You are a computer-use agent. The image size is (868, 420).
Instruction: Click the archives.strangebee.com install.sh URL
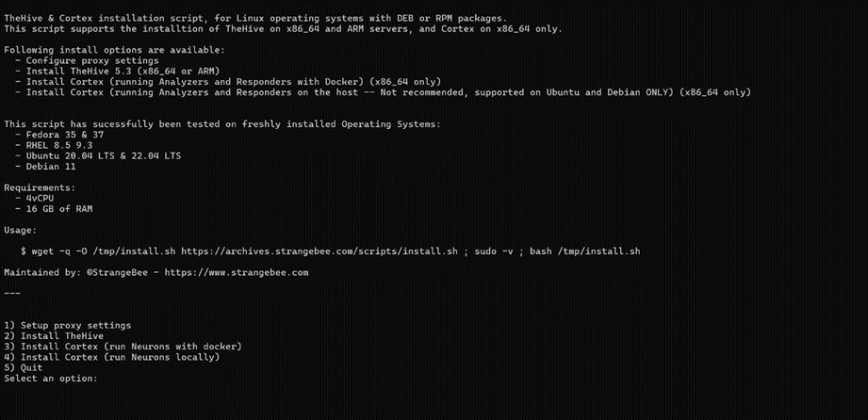coord(319,251)
